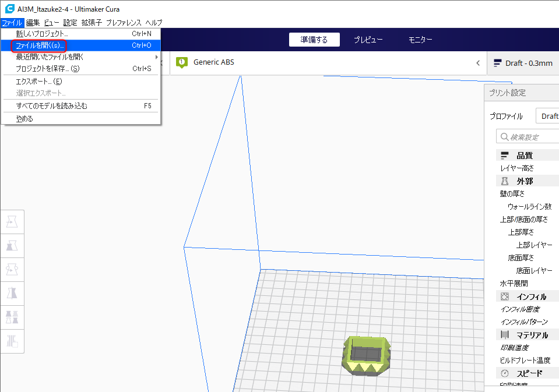This screenshot has height=392, width=559.
Task: Select the green 3D model on build plate
Action: coord(364,357)
